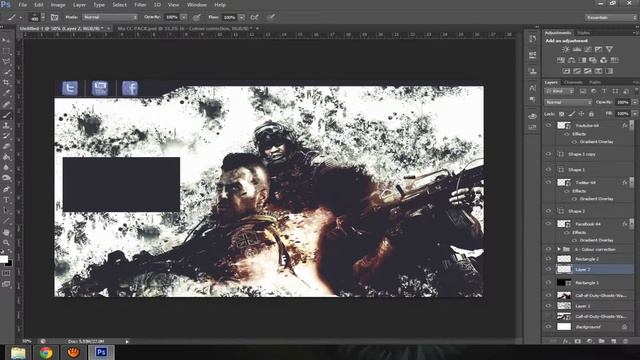This screenshot has width=640, height=360.
Task: Hide the Shape 1 copy layer
Action: pos(548,154)
